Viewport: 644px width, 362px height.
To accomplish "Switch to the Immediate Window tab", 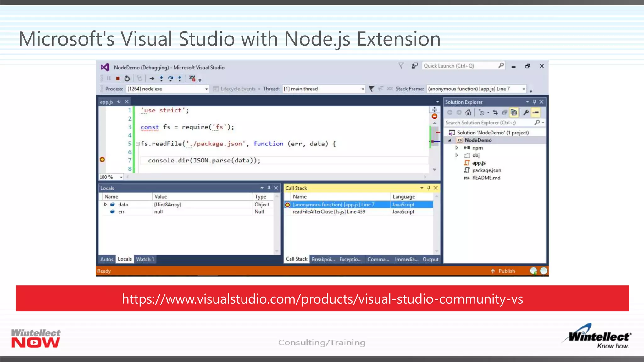I will click(407, 259).
